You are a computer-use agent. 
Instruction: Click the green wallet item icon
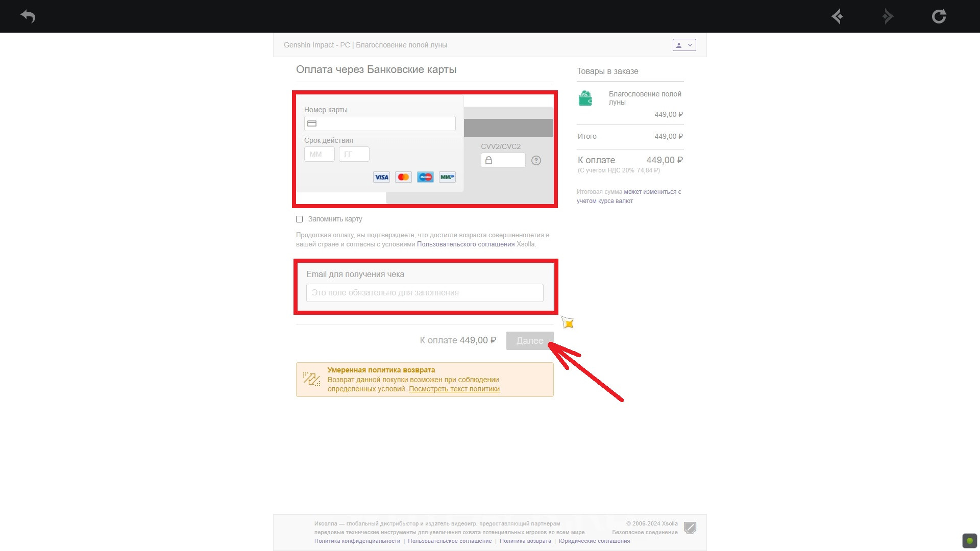coord(585,98)
